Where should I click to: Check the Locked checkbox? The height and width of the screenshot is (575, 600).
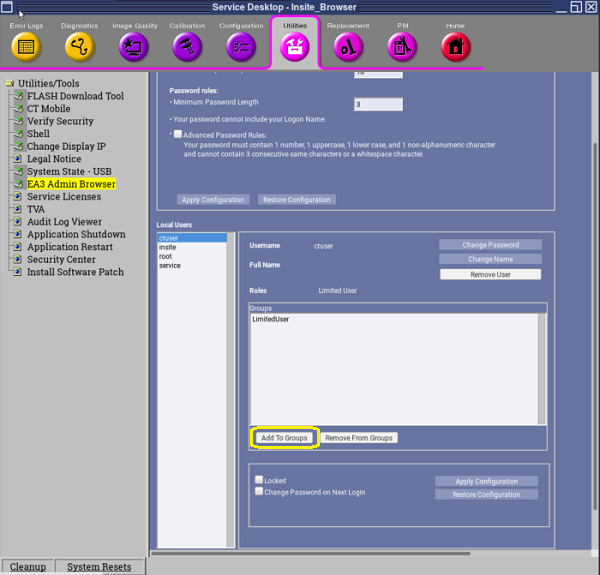pos(259,480)
